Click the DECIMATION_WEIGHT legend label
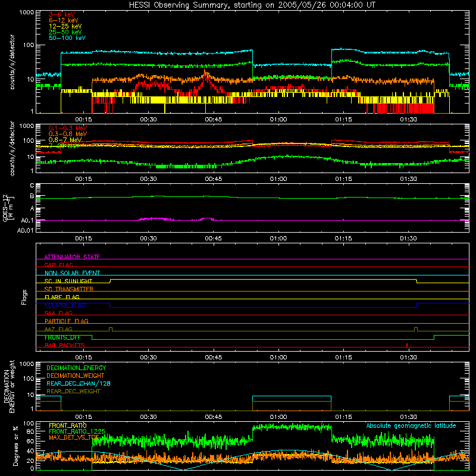Screen dimensions: 476x476 click(x=76, y=375)
